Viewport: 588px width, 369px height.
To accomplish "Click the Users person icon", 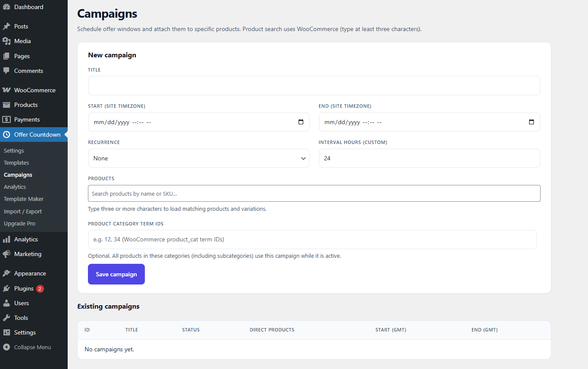I will tap(6, 303).
